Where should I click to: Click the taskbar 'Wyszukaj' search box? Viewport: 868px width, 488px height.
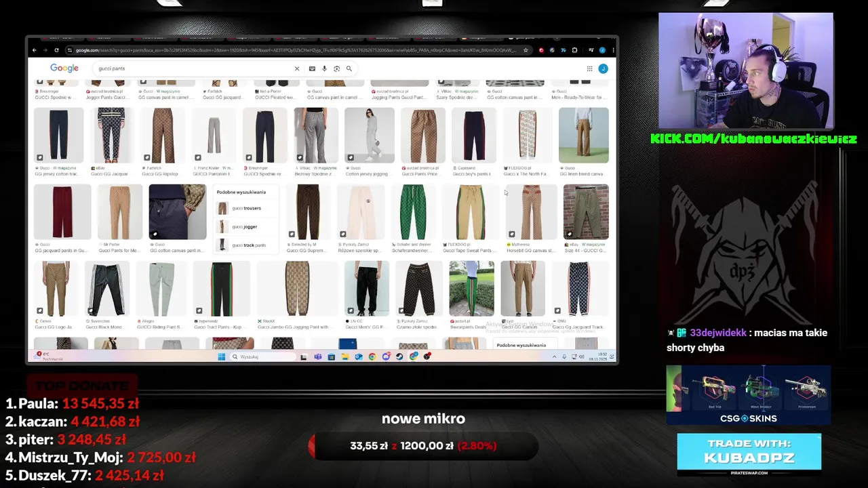click(263, 357)
